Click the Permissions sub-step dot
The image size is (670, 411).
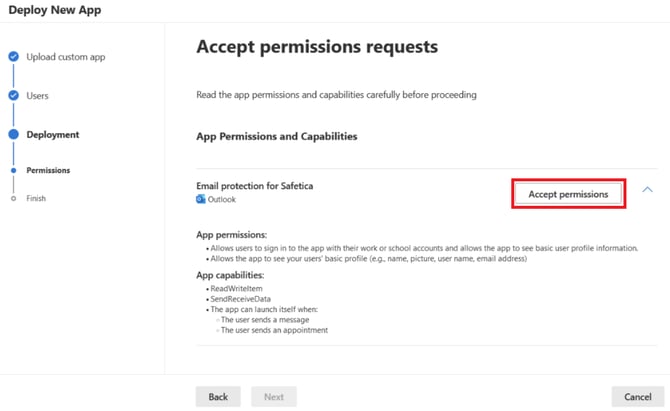click(13, 171)
